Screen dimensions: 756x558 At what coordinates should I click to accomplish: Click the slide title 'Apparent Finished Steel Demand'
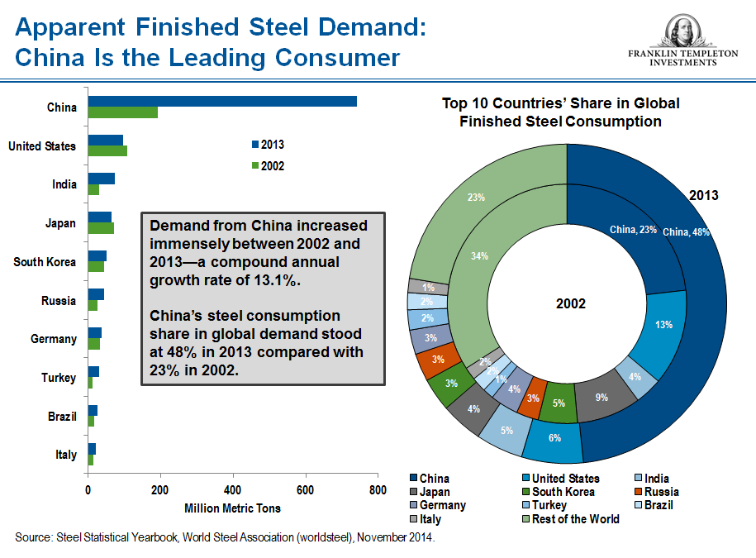pos(221,29)
